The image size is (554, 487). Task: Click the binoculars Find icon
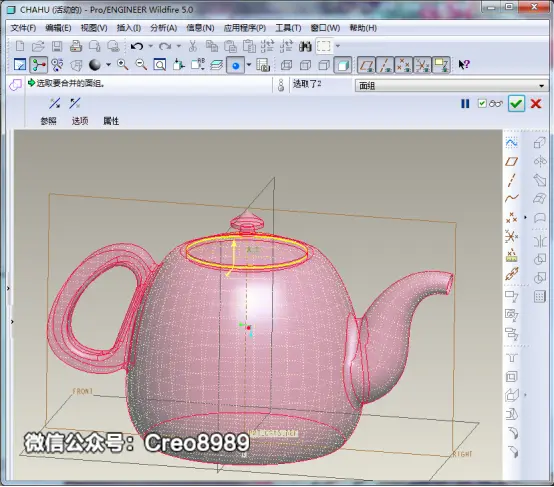tap(305, 46)
